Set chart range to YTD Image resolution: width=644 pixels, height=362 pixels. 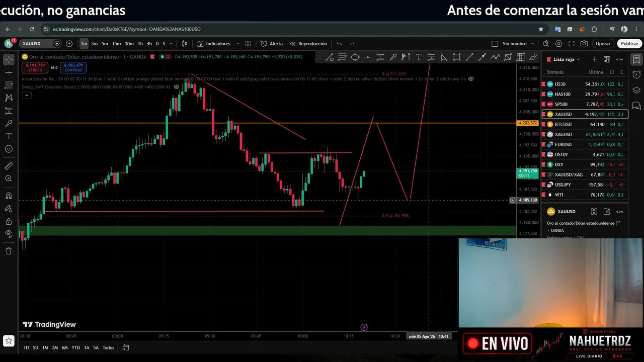click(x=75, y=347)
